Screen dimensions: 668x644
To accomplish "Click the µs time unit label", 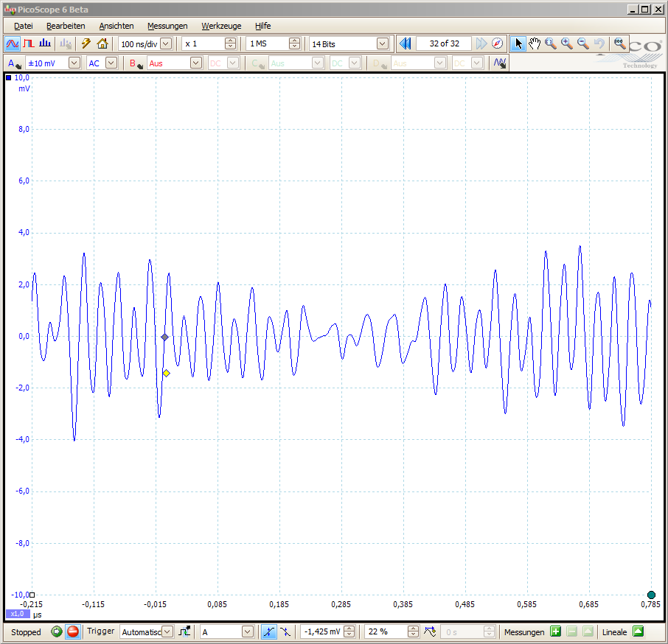I will 37,615.
